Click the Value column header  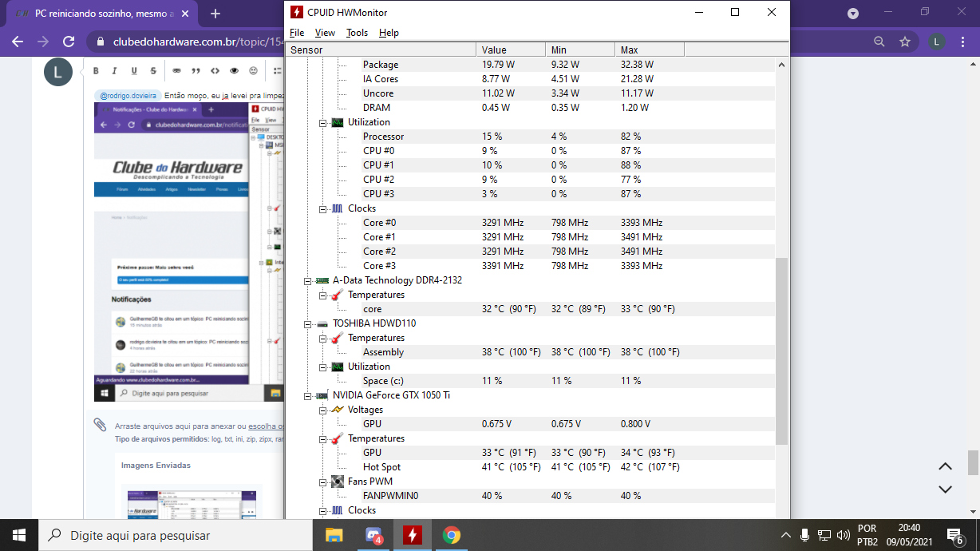click(x=512, y=50)
